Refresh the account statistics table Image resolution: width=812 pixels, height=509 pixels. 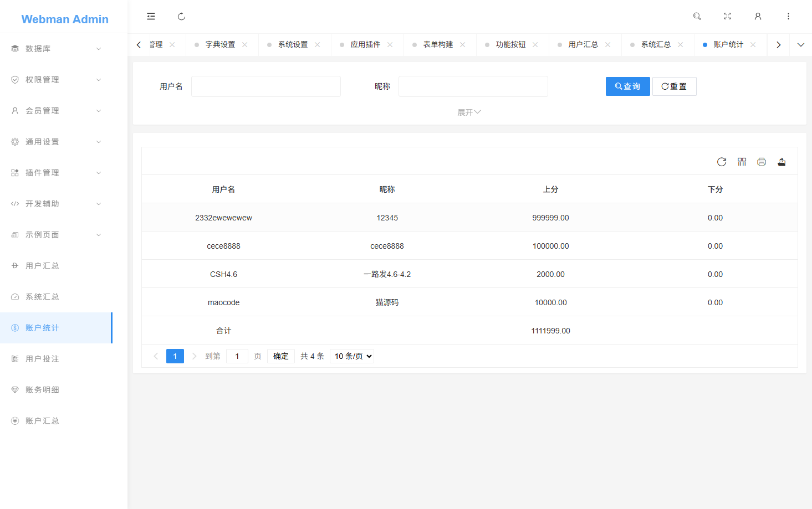click(721, 162)
